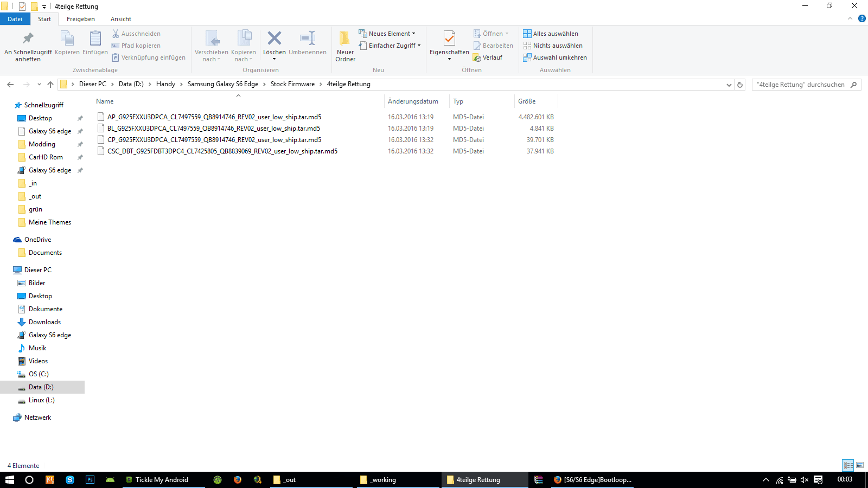Click the Kopieren ribbon icon
The height and width of the screenshot is (488, 868).
67,43
